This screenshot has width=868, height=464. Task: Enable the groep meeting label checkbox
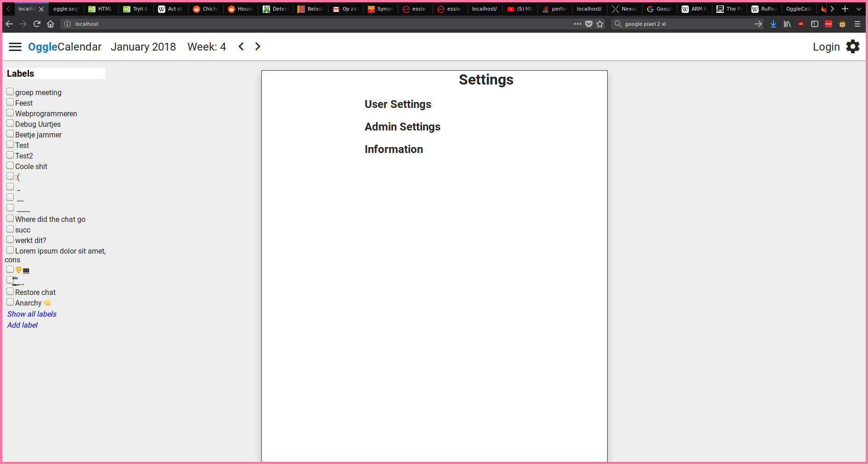tap(10, 92)
